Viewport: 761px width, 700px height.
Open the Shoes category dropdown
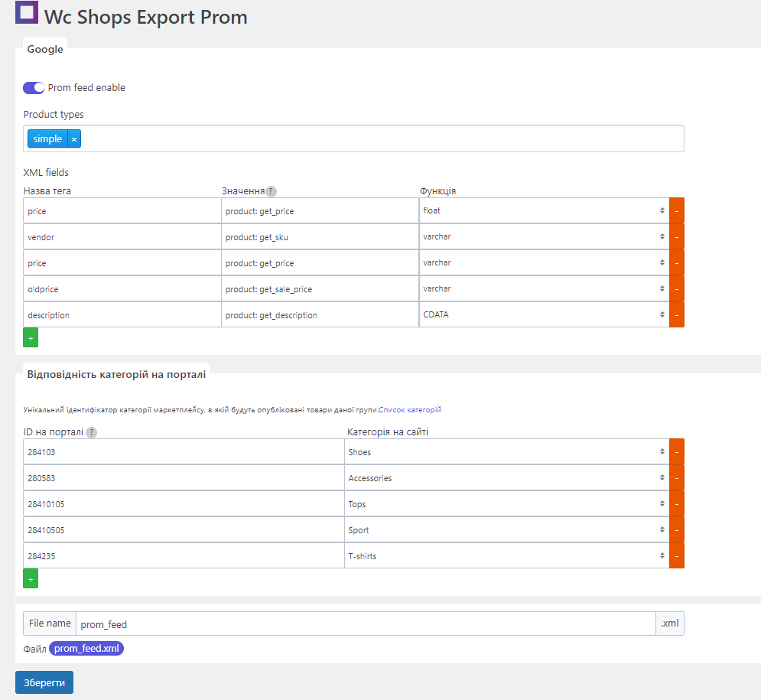coord(506,452)
